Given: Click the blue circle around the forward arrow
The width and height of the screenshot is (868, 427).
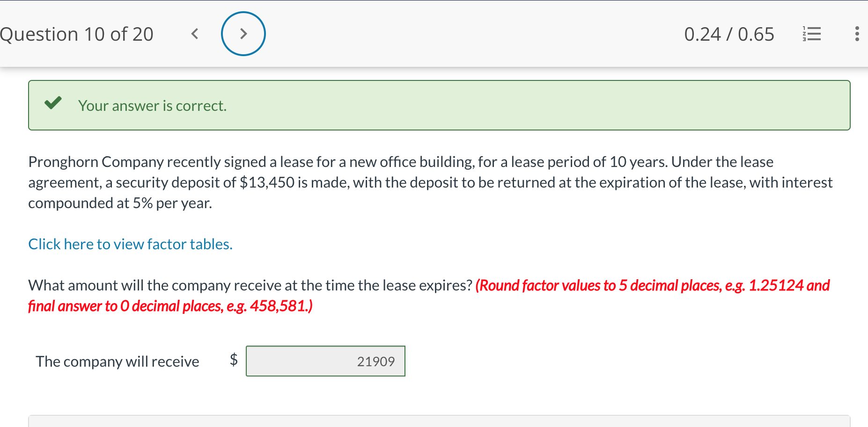Looking at the screenshot, I should (x=243, y=33).
